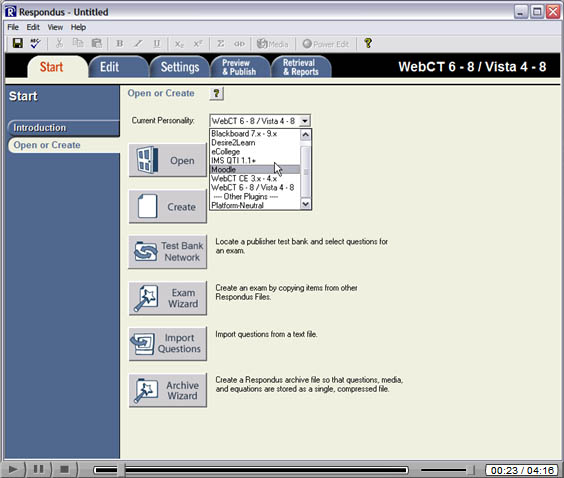Click the help button beside Open or Create
Viewport: 564px width, 478px height.
216,94
